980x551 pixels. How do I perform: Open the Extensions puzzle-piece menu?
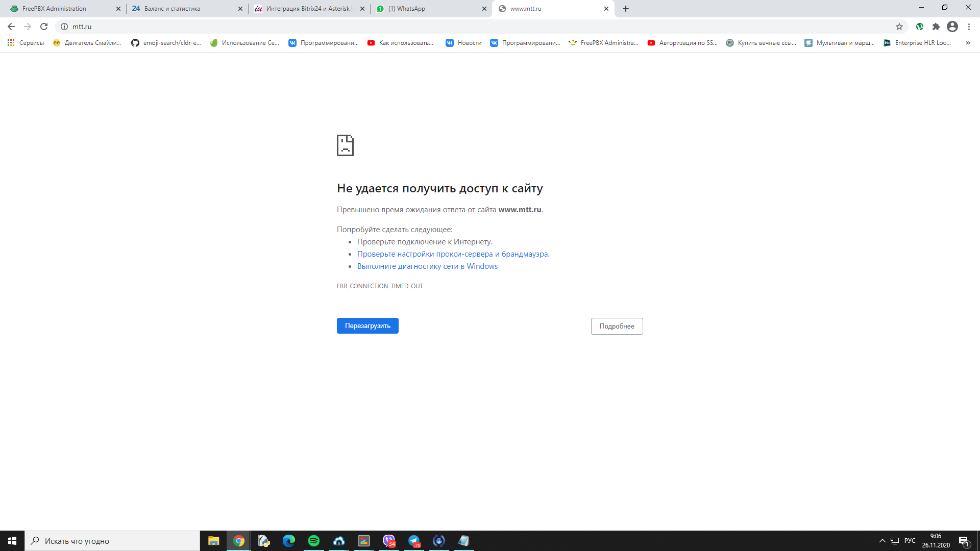936,27
